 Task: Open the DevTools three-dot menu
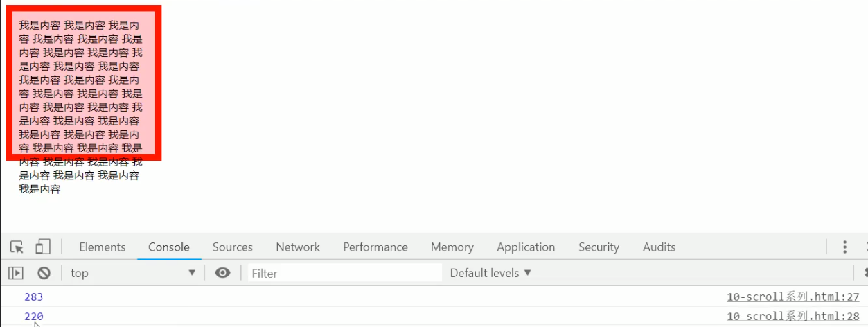(844, 247)
